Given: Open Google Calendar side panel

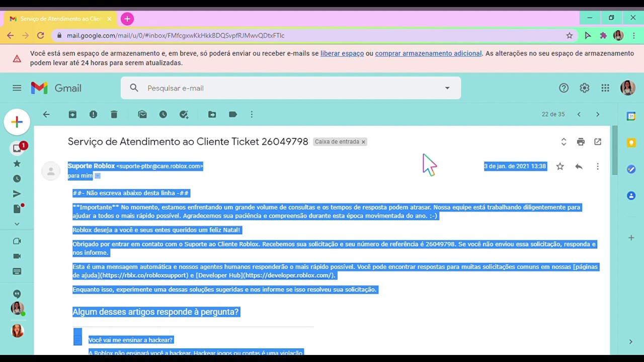Looking at the screenshot, I should (631, 116).
